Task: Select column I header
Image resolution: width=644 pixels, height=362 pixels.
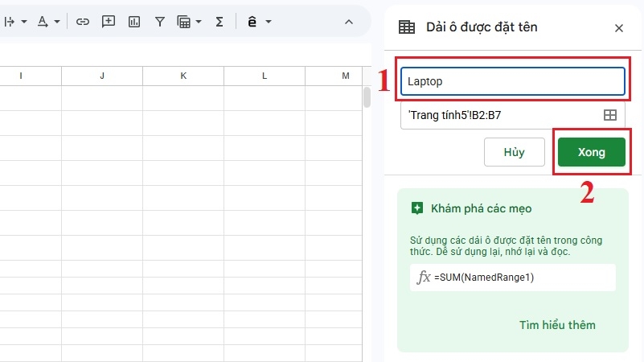Action: point(21,76)
